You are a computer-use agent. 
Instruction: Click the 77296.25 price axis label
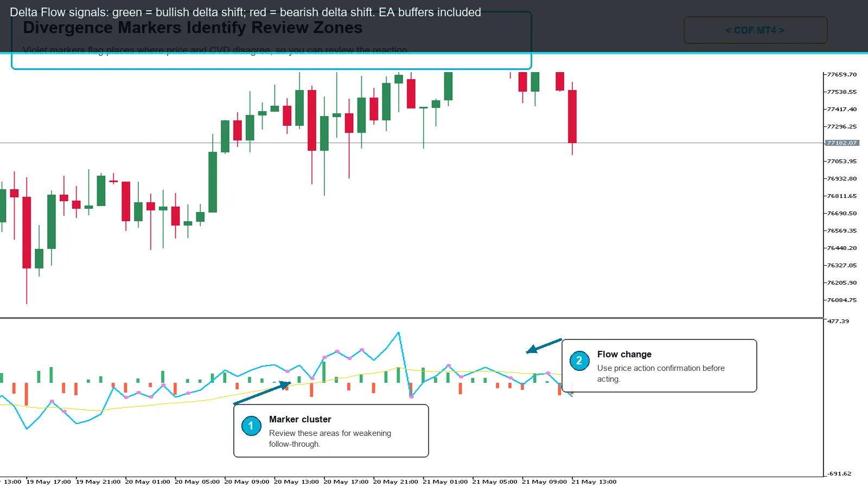click(842, 126)
